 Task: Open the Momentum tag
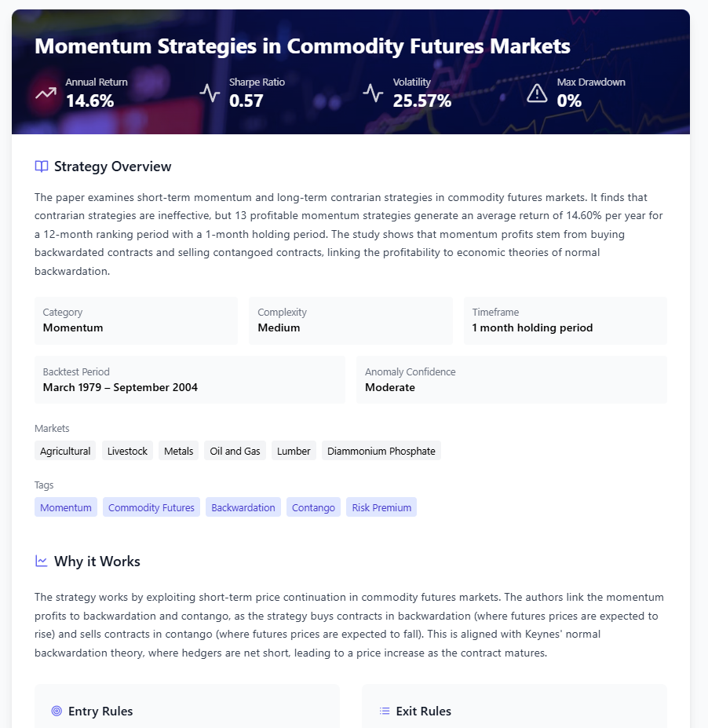(x=65, y=507)
